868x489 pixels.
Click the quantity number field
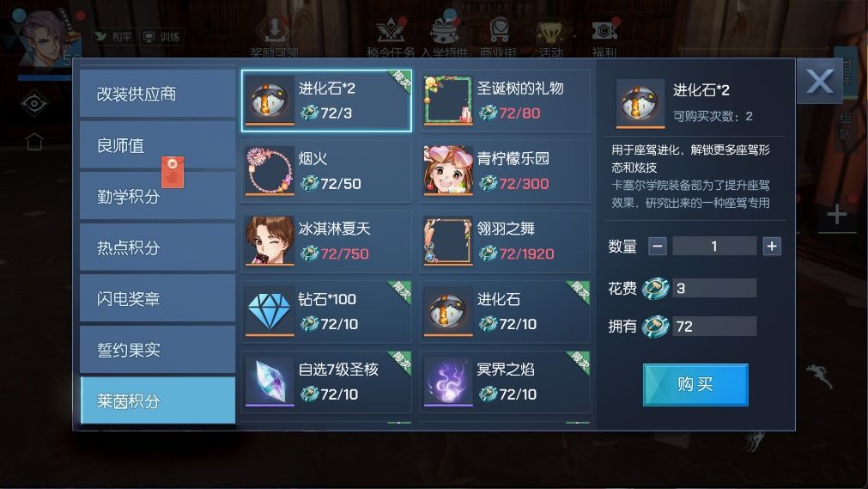(714, 246)
